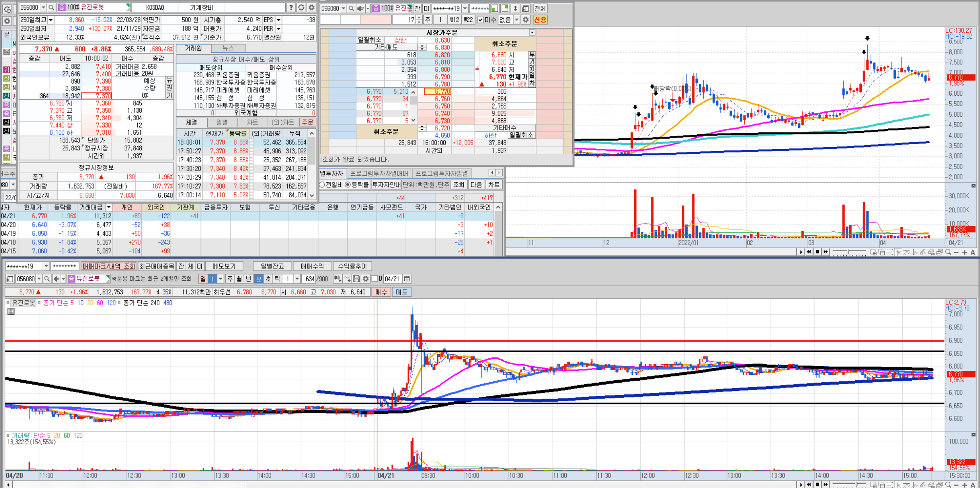Select the 등락률 radio button
This screenshot has height=488, width=980.
click(x=348, y=185)
